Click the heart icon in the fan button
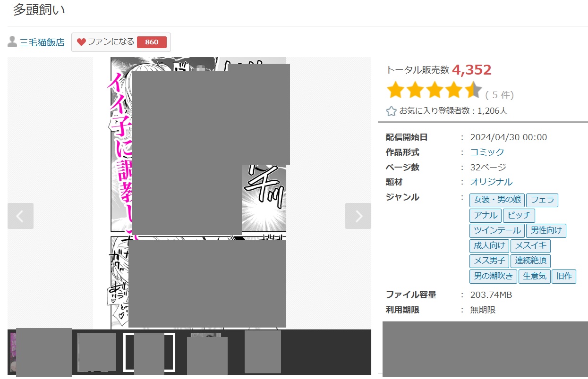 [x=81, y=42]
